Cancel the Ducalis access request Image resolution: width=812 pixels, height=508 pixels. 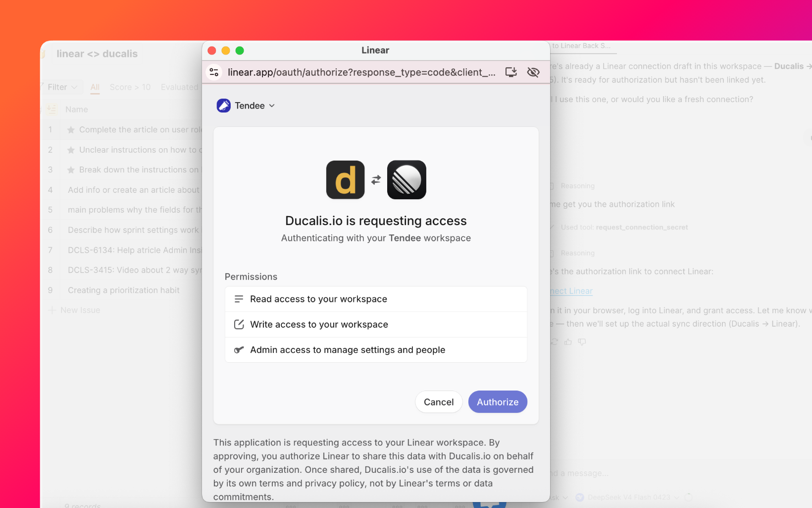pyautogui.click(x=439, y=402)
